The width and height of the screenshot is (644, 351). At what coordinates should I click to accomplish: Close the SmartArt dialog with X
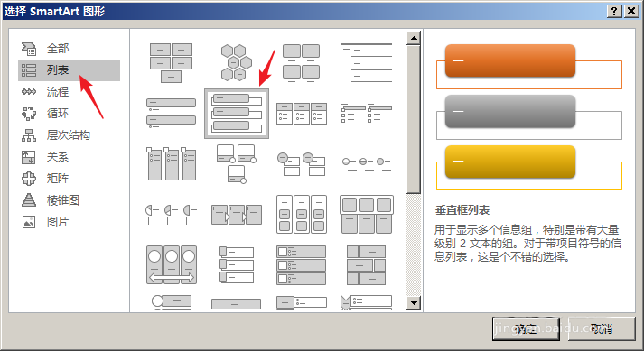pos(630,11)
